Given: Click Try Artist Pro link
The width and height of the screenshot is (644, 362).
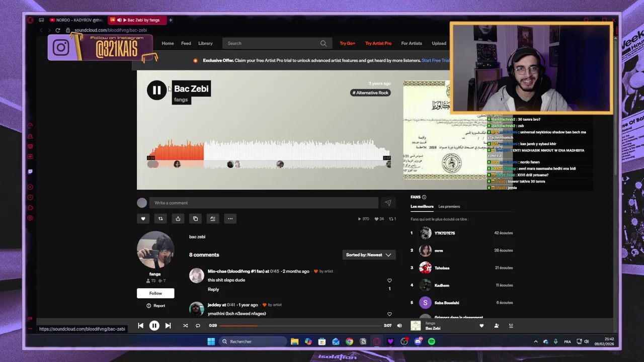Looking at the screenshot, I should pyautogui.click(x=378, y=43).
